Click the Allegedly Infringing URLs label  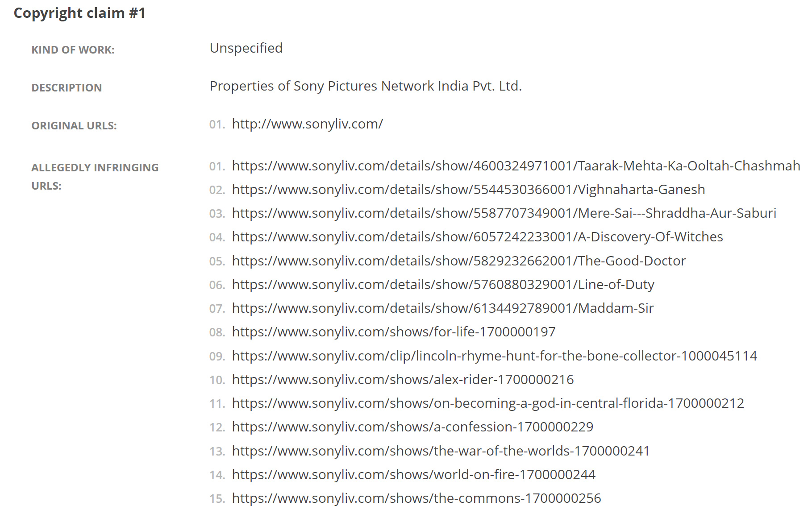95,177
